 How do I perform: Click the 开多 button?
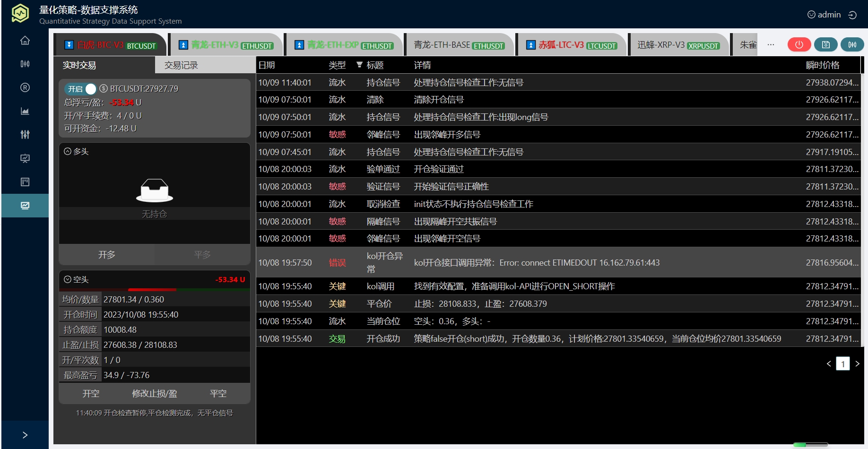pos(107,255)
